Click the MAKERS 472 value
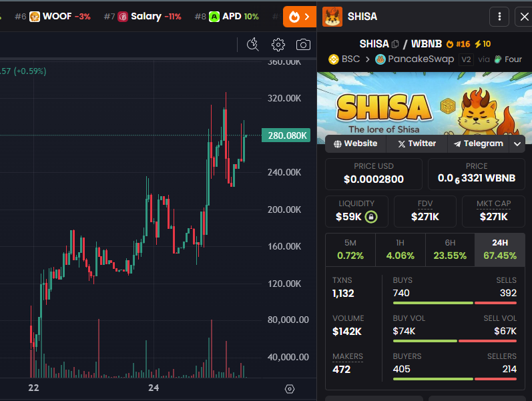Viewport: 532px width, 401px height. coord(341,370)
